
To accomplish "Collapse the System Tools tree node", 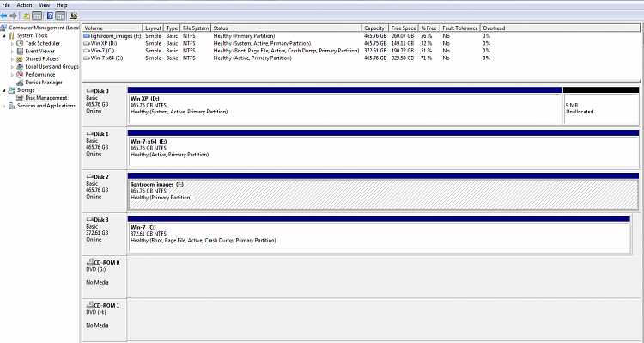I will [4, 36].
